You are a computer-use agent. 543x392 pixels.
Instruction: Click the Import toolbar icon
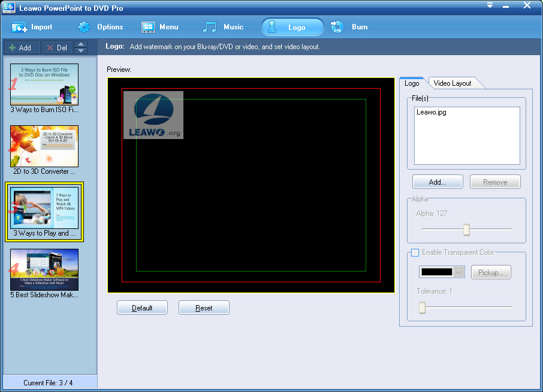[x=20, y=27]
